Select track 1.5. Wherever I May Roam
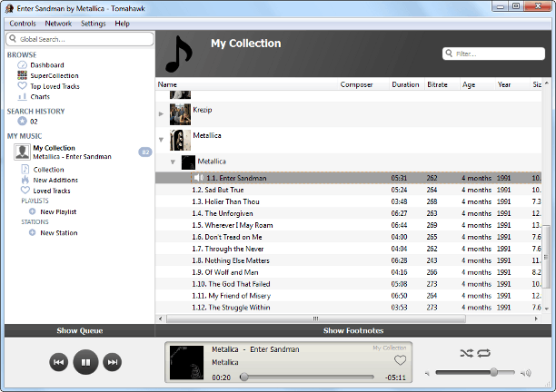The image size is (556, 392). (348, 225)
